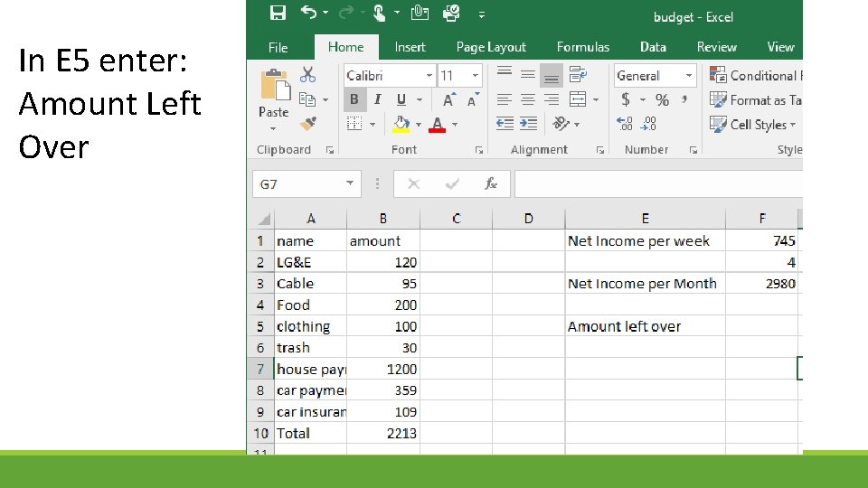This screenshot has height=488, width=868.
Task: Click Percent Style icon
Action: click(x=662, y=99)
